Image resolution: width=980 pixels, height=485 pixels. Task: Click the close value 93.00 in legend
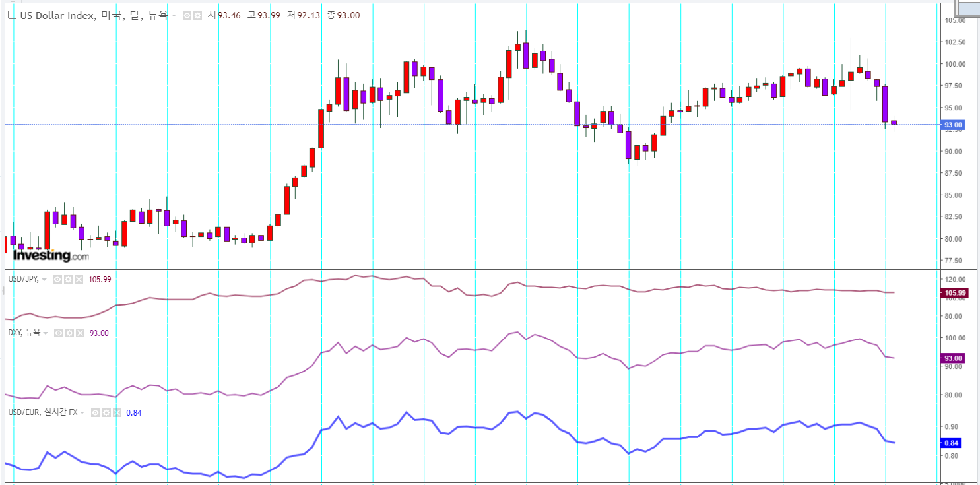[x=348, y=15]
